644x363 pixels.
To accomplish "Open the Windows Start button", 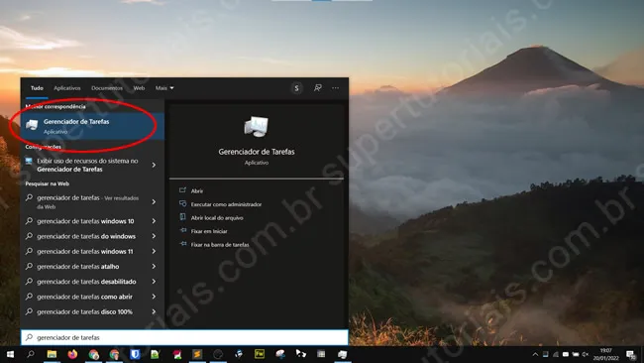I will (10, 354).
